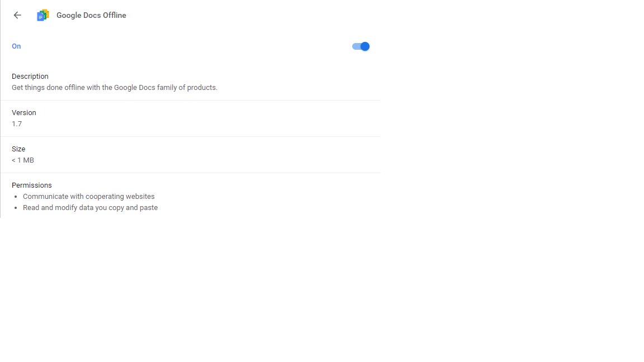Select the 'Google Docs Offline' title text

pyautogui.click(x=91, y=15)
